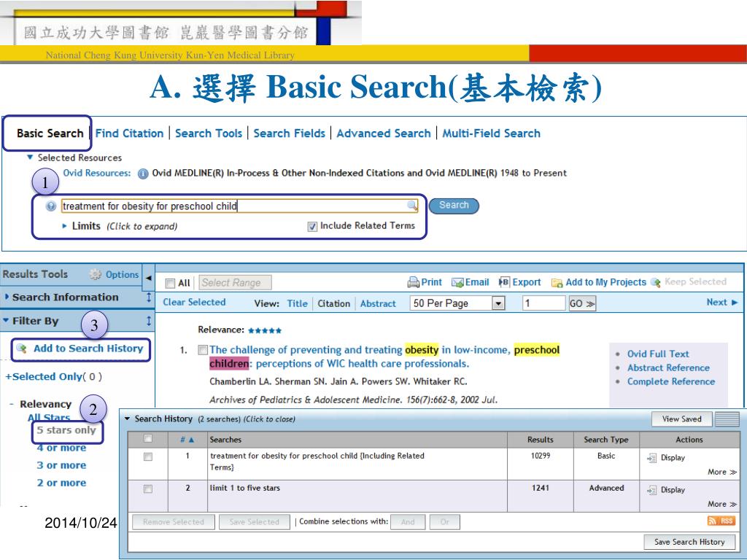Click the blue Search button
Image resolution: width=747 pixels, height=560 pixels.
454,205
